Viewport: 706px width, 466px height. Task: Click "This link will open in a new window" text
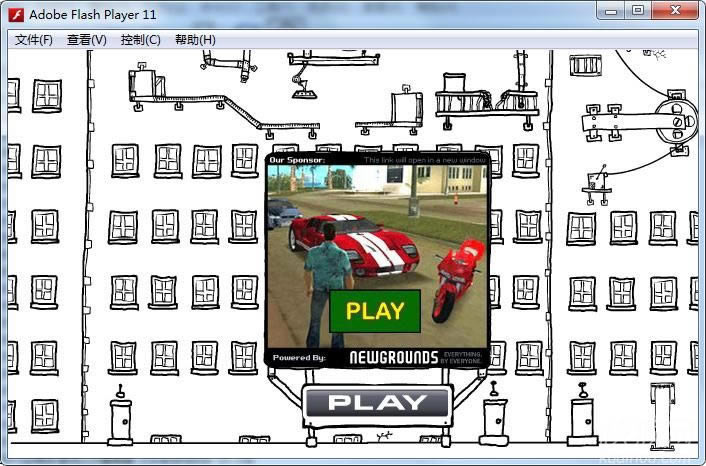[x=424, y=160]
